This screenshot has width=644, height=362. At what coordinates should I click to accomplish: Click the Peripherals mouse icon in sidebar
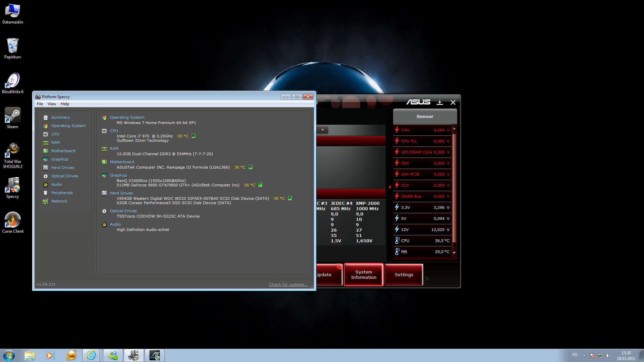(x=46, y=193)
